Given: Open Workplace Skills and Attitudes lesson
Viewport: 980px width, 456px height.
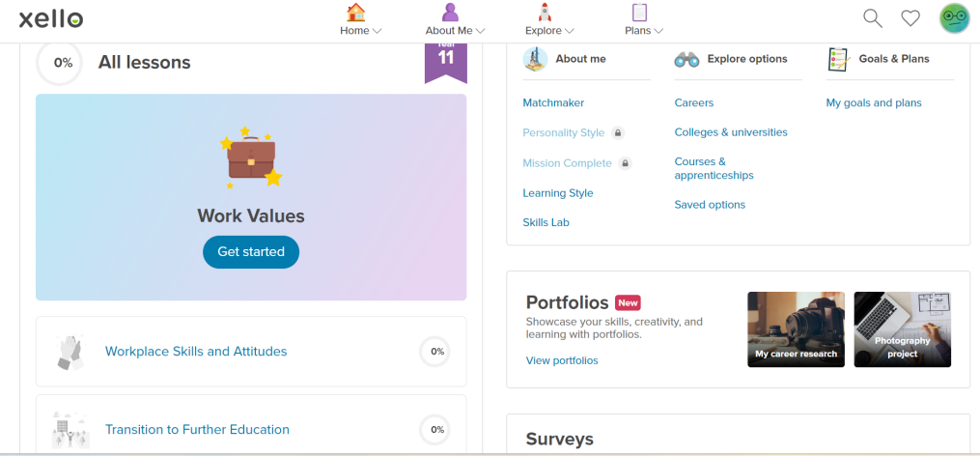Looking at the screenshot, I should point(196,351).
